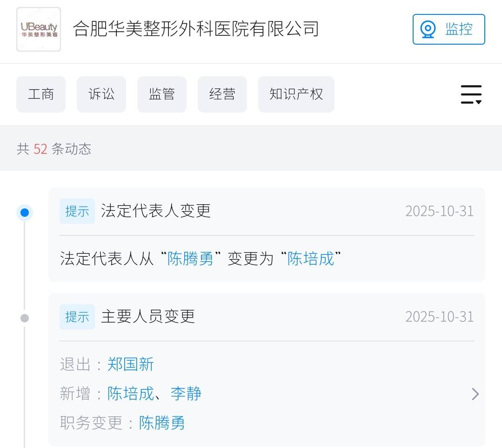This screenshot has width=502, height=448.
Task: Tap the company name 合肥华美整形外科医院有限公司
Action: click(x=196, y=29)
